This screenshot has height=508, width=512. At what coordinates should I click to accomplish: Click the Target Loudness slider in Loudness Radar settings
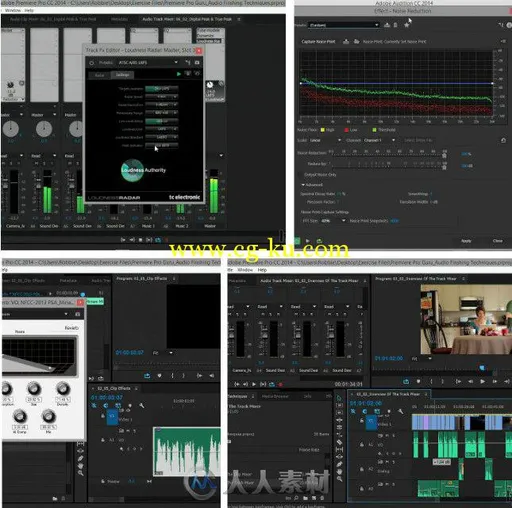(162, 89)
